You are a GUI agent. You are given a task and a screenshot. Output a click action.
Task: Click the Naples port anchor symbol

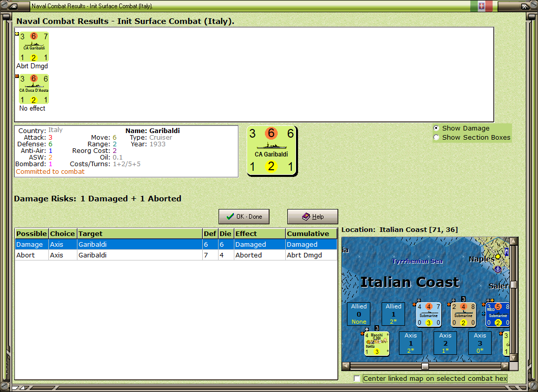[x=498, y=270]
